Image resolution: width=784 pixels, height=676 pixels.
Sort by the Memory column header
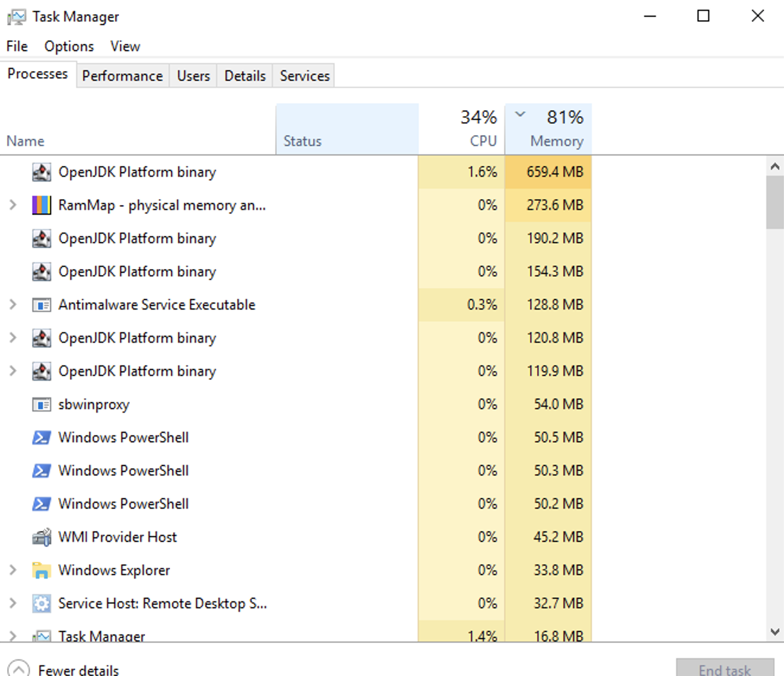point(549,129)
